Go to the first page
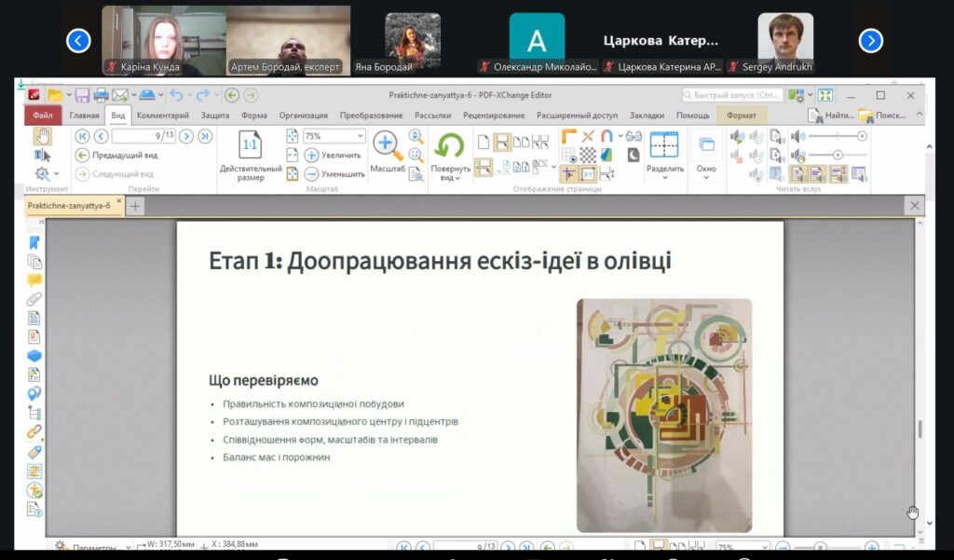The width and height of the screenshot is (954, 560). point(82,136)
